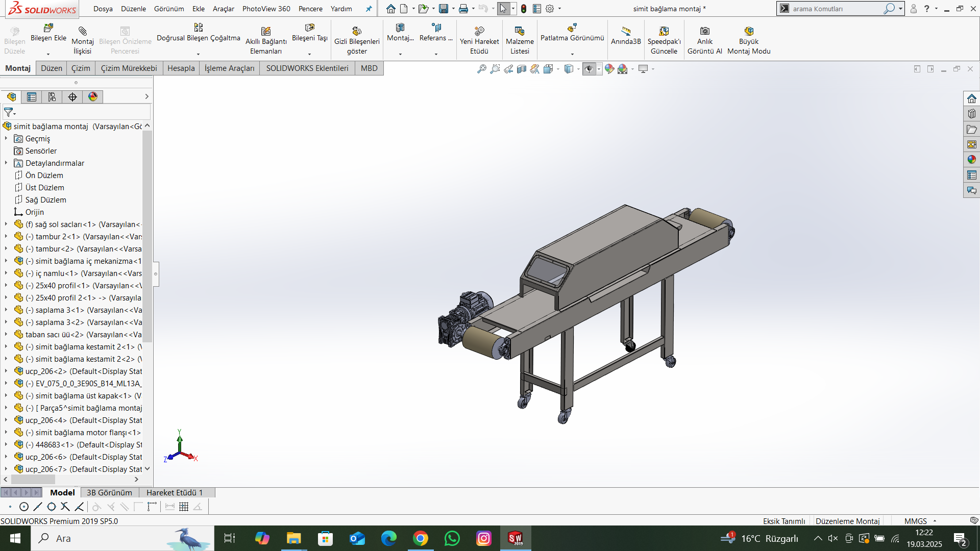Open the DisplayManager color ball tab
Image resolution: width=980 pixels, height=551 pixels.
click(x=93, y=97)
